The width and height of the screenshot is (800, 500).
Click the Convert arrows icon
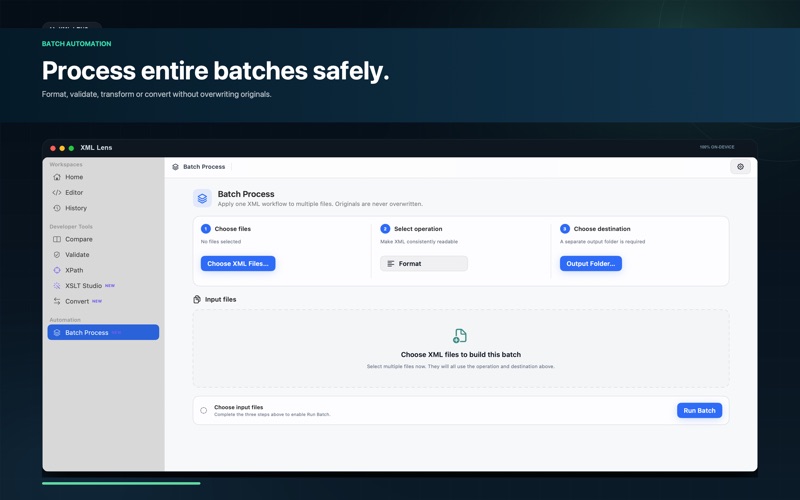[57, 302]
